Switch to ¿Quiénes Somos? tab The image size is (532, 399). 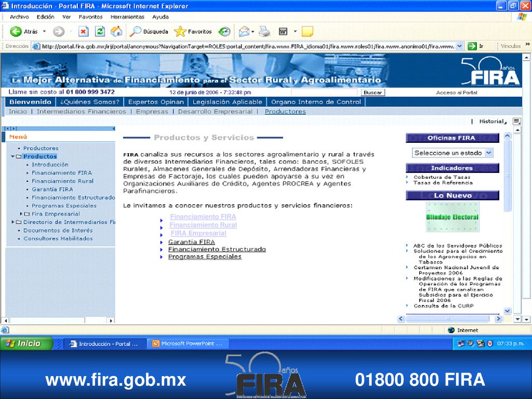[x=89, y=102]
